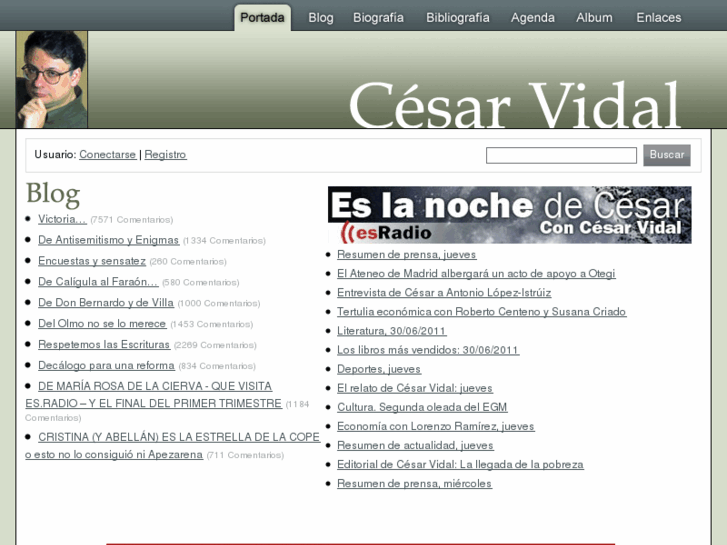Open Decálogo para una reforma post
727x545 pixels.
coord(106,365)
